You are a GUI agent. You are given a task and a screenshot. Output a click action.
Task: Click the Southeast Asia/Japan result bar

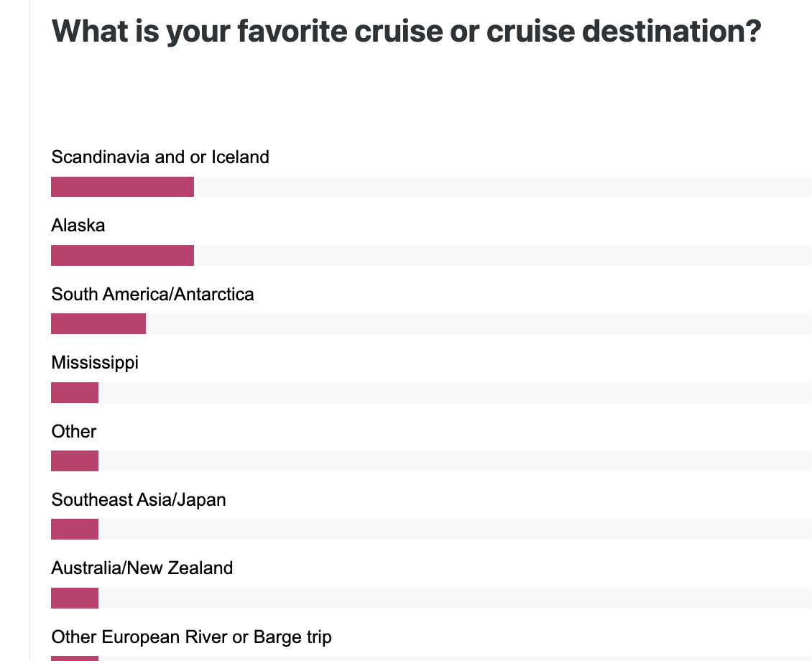point(75,529)
